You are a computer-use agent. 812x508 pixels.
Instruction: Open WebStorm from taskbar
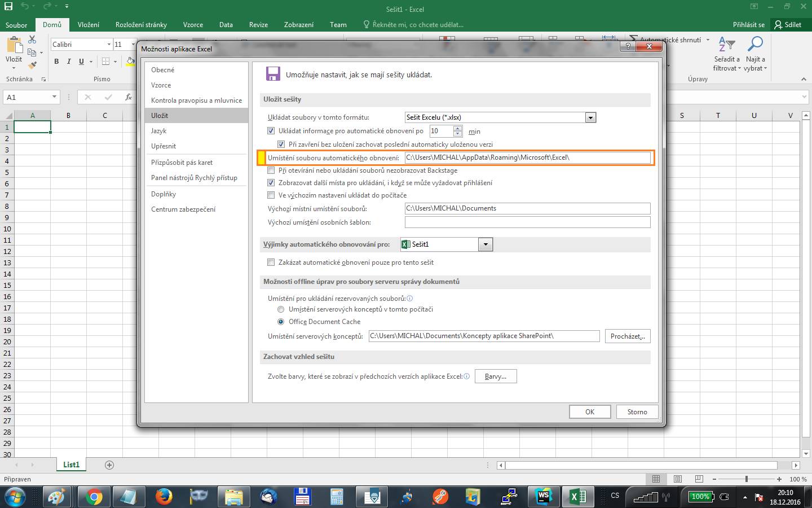point(543,497)
